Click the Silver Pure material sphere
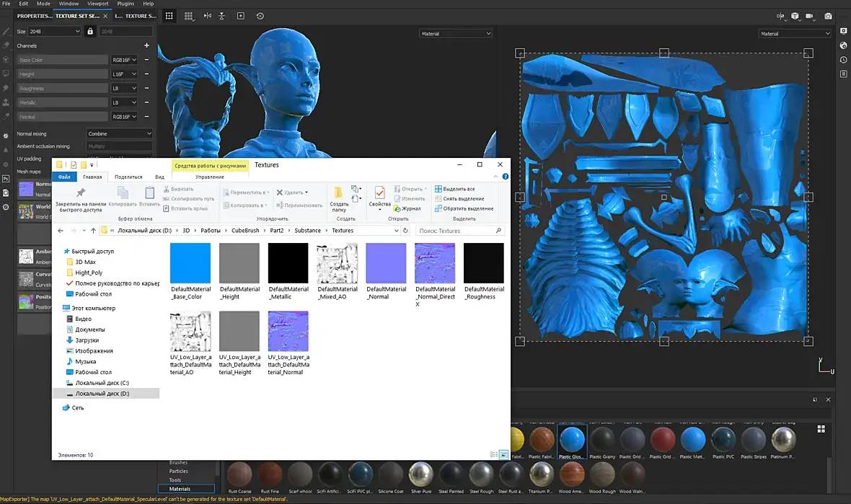Image resolution: width=851 pixels, height=504 pixels. (420, 474)
